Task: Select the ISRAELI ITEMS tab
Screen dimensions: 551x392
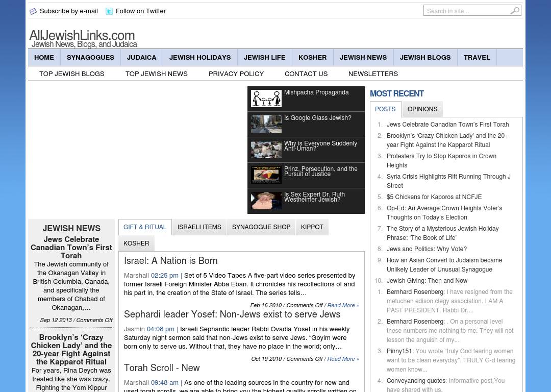Action: coord(199,227)
